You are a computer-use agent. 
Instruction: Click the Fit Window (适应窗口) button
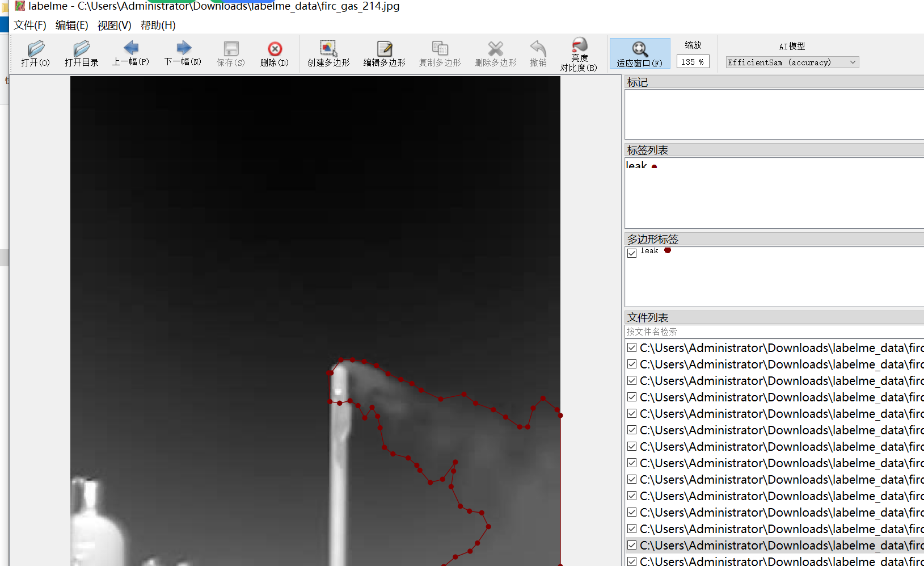click(639, 53)
